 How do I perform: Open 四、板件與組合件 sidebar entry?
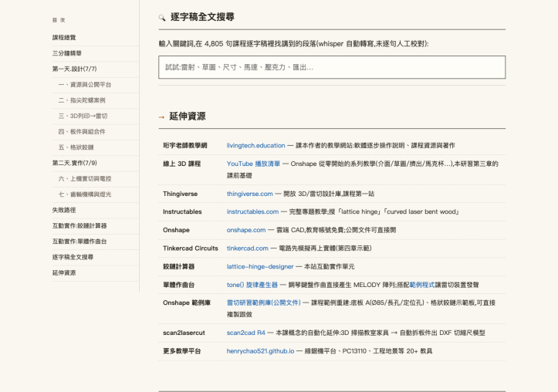[82, 132]
